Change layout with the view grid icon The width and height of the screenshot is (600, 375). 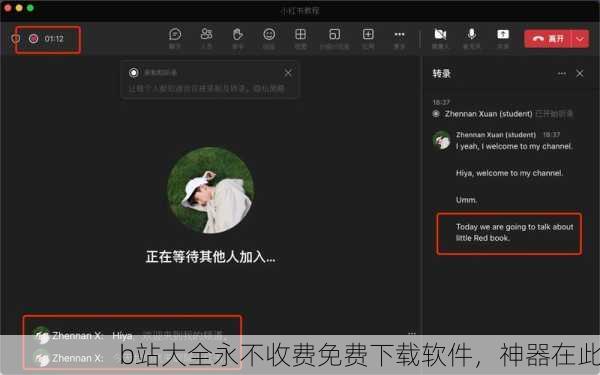(x=300, y=34)
